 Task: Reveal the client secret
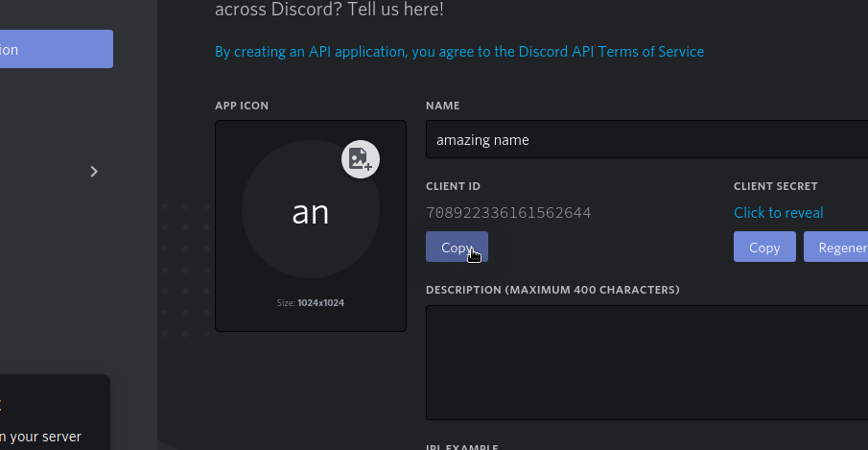click(x=778, y=213)
